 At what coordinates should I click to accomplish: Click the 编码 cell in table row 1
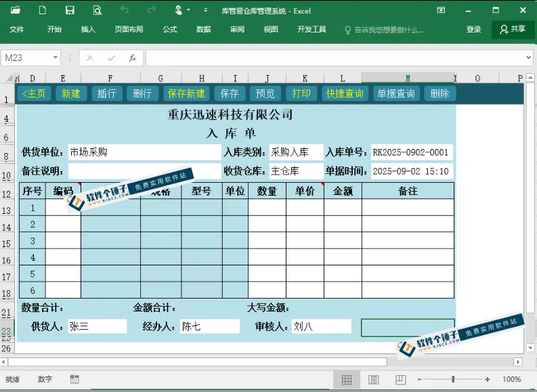(x=63, y=207)
